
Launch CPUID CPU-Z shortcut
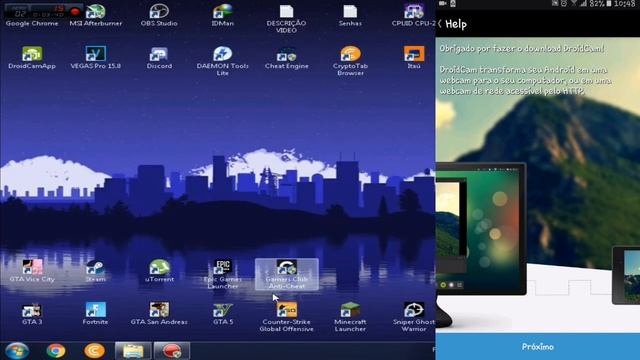tap(413, 16)
